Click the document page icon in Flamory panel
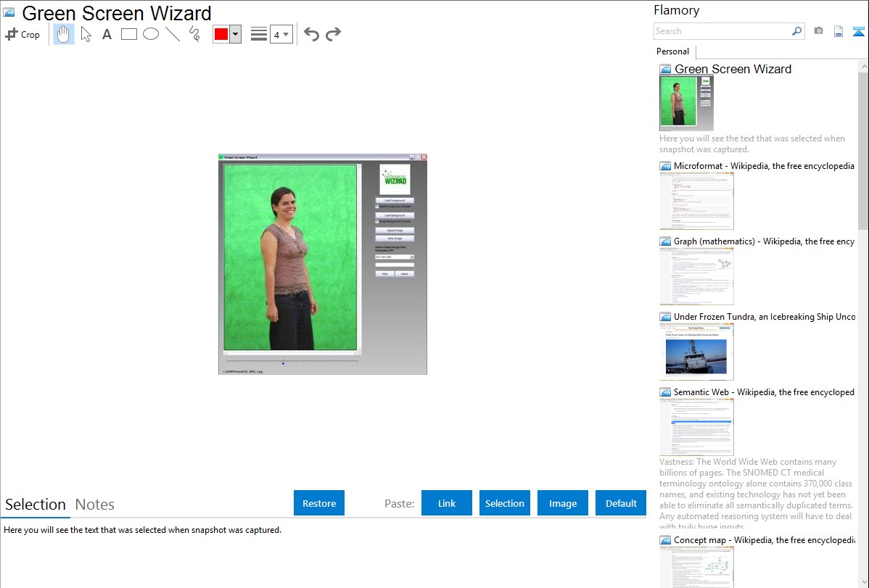The width and height of the screenshot is (869, 588). (x=839, y=31)
